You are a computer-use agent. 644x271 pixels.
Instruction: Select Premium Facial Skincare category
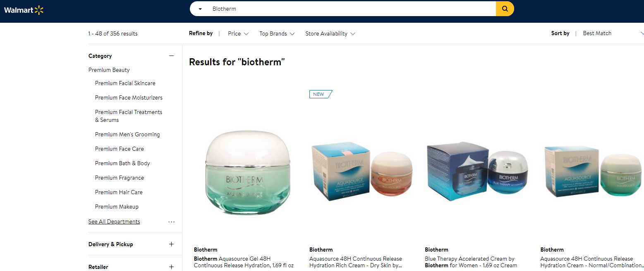[x=125, y=83]
